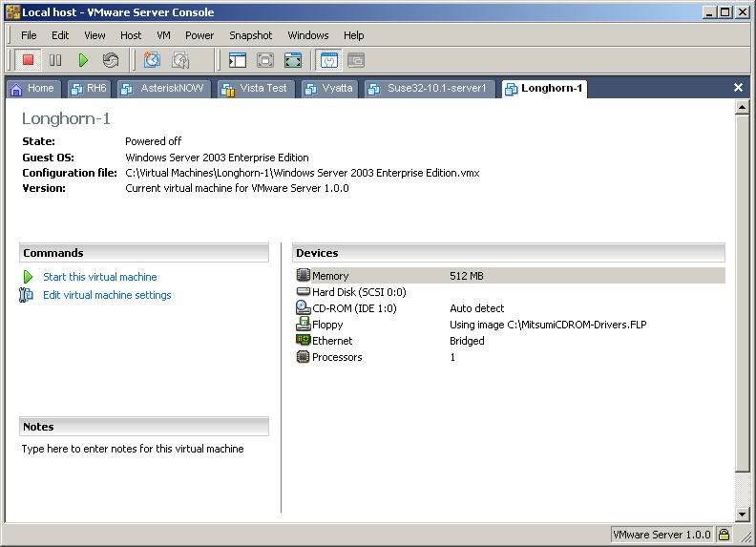Open the Host menu

pos(131,35)
